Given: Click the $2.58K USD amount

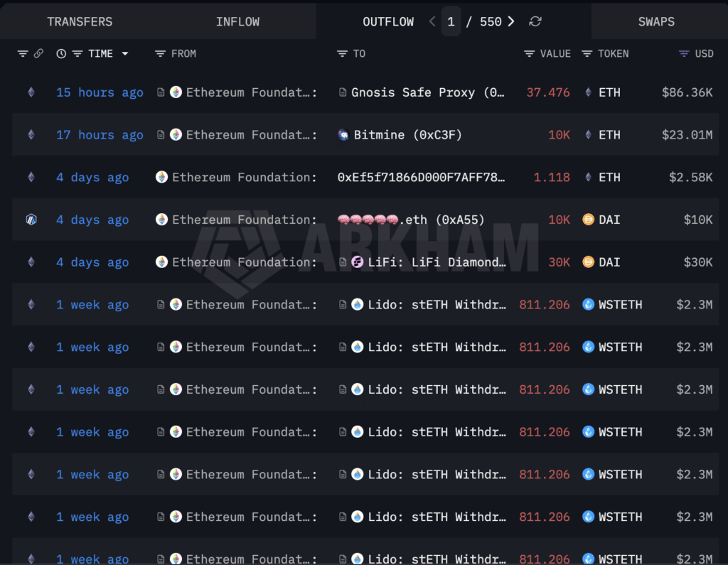Looking at the screenshot, I should 690,178.
